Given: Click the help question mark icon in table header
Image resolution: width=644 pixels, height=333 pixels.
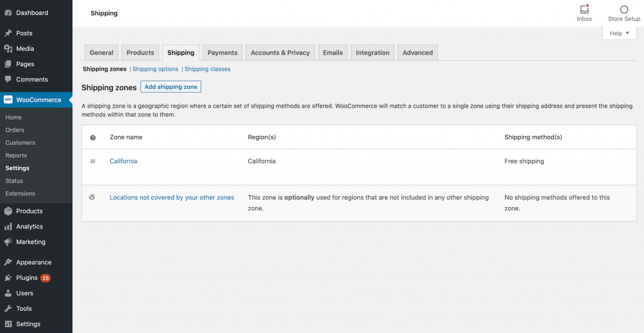Looking at the screenshot, I should click(92, 137).
